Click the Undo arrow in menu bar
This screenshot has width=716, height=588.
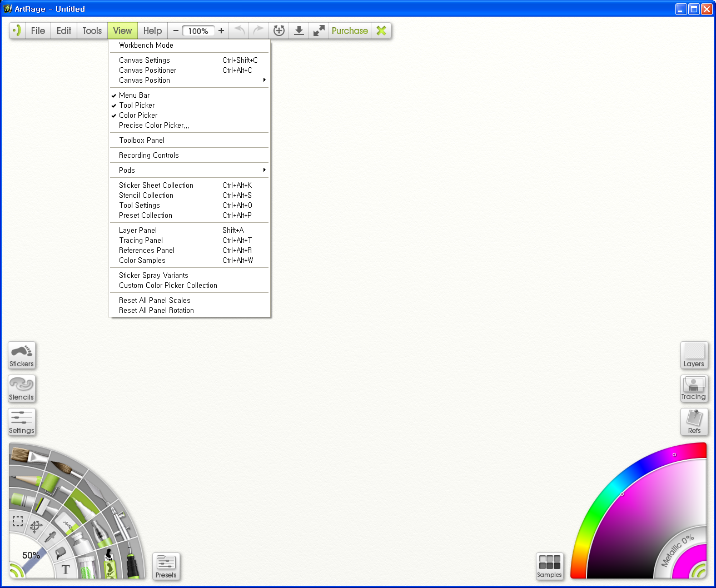coord(239,31)
